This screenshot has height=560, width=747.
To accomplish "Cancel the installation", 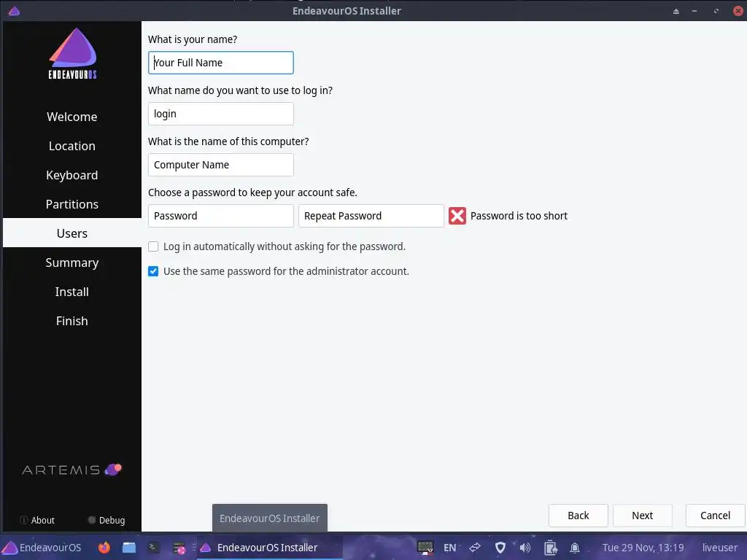I will [715, 516].
